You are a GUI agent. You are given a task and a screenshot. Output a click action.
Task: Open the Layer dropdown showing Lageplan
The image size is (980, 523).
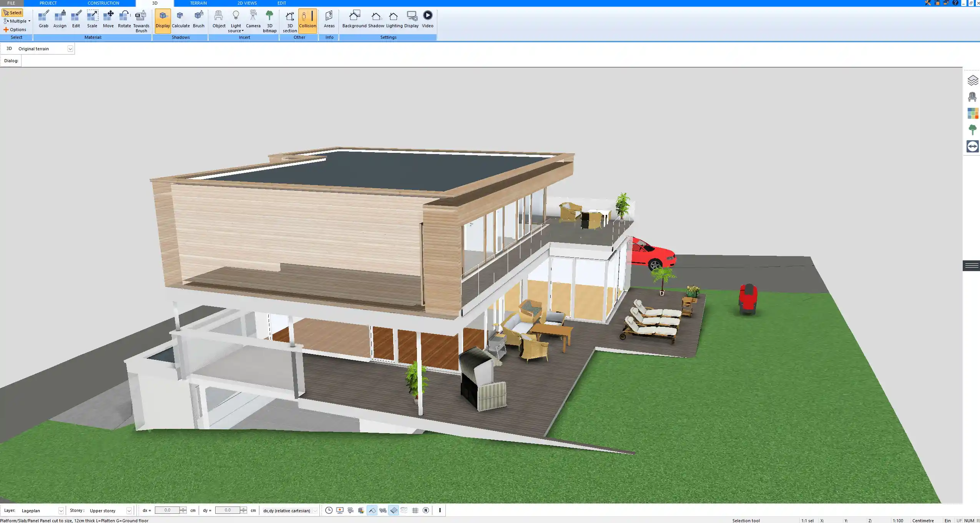[61, 510]
